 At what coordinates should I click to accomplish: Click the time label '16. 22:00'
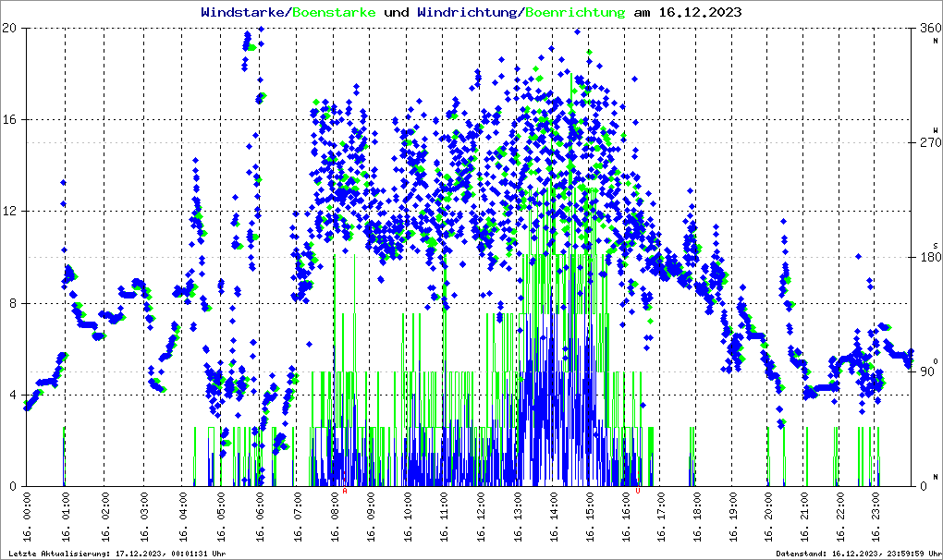point(839,517)
